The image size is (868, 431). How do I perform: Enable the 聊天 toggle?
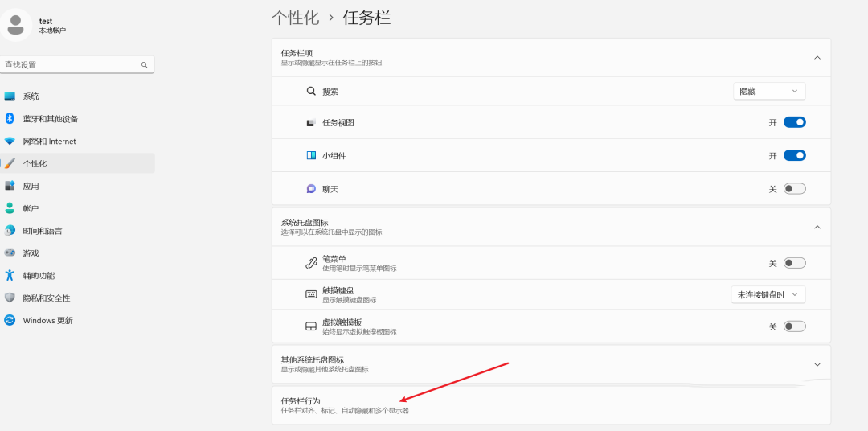794,189
